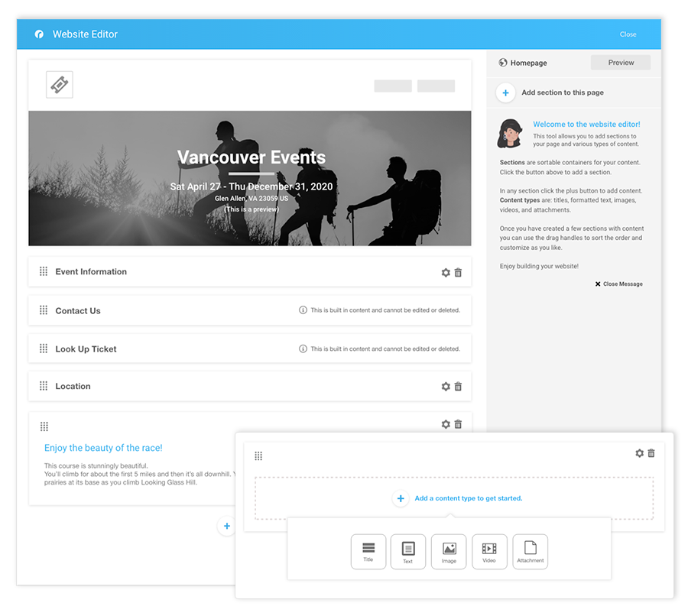Open the gear settings for Location section

point(446,387)
